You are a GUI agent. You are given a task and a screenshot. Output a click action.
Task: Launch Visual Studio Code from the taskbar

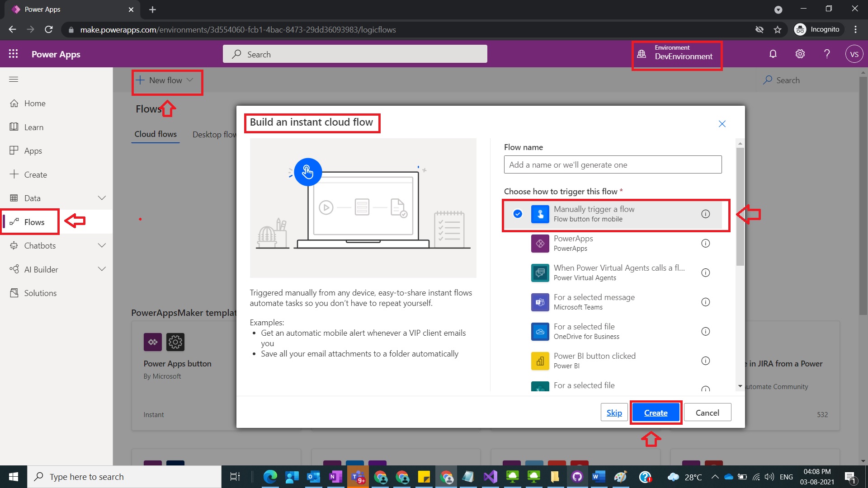pos(491,477)
